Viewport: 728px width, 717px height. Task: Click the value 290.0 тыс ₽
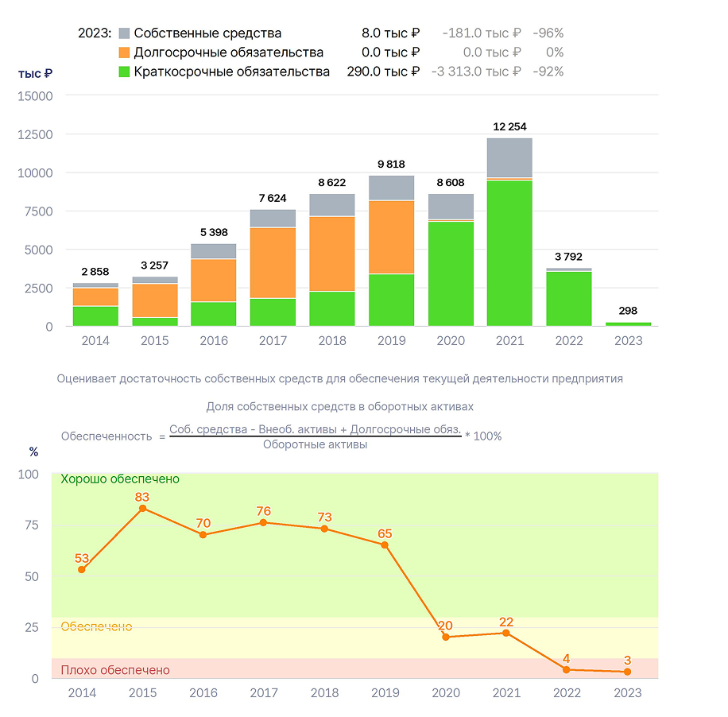(x=383, y=72)
